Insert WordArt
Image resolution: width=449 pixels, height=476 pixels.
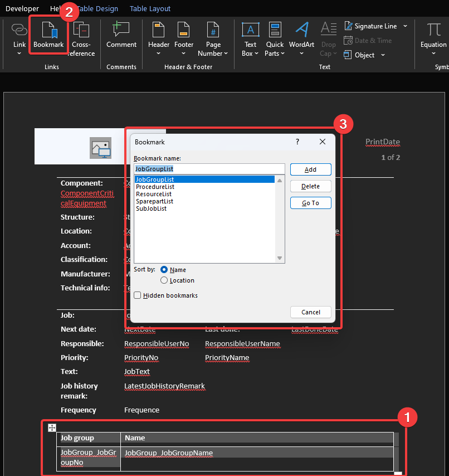pyautogui.click(x=301, y=39)
